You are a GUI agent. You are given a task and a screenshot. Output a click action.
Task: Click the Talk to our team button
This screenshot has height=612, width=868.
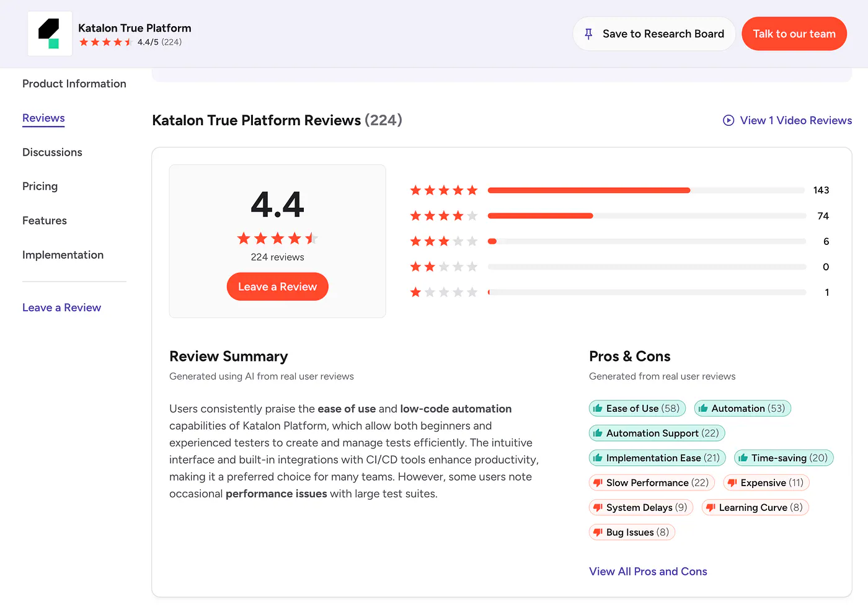794,34
